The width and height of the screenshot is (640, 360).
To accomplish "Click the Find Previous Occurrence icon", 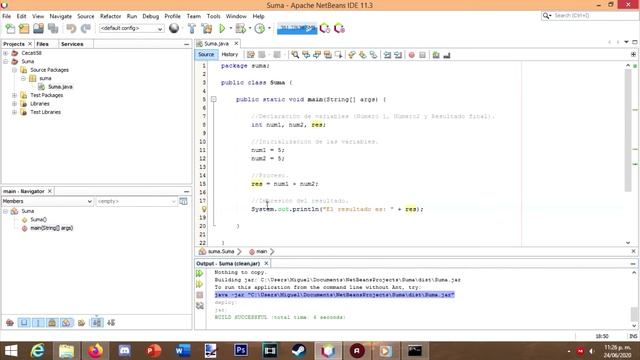I will click(306, 55).
